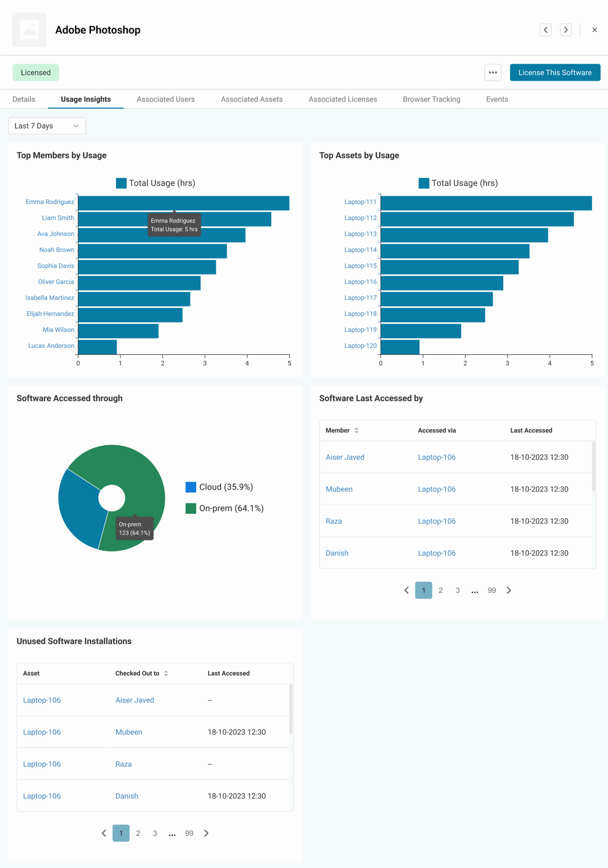Next page arrow in Unused Installations pagination

click(x=206, y=833)
